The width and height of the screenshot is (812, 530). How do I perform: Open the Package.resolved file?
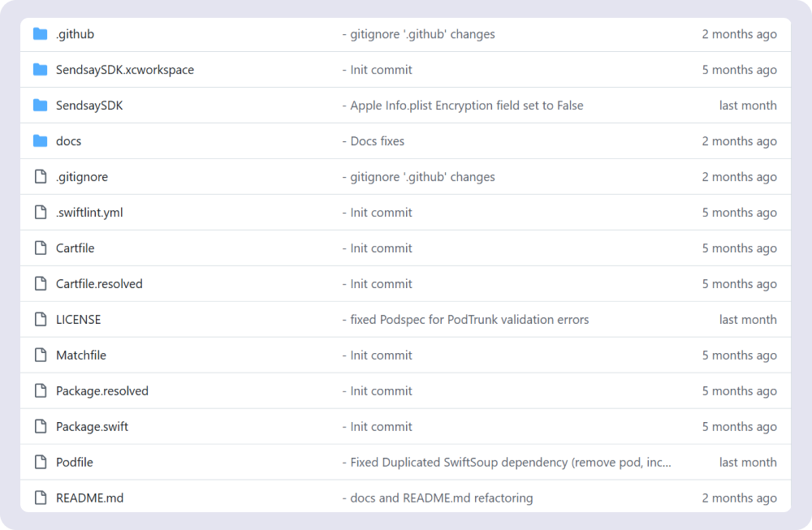tap(101, 390)
